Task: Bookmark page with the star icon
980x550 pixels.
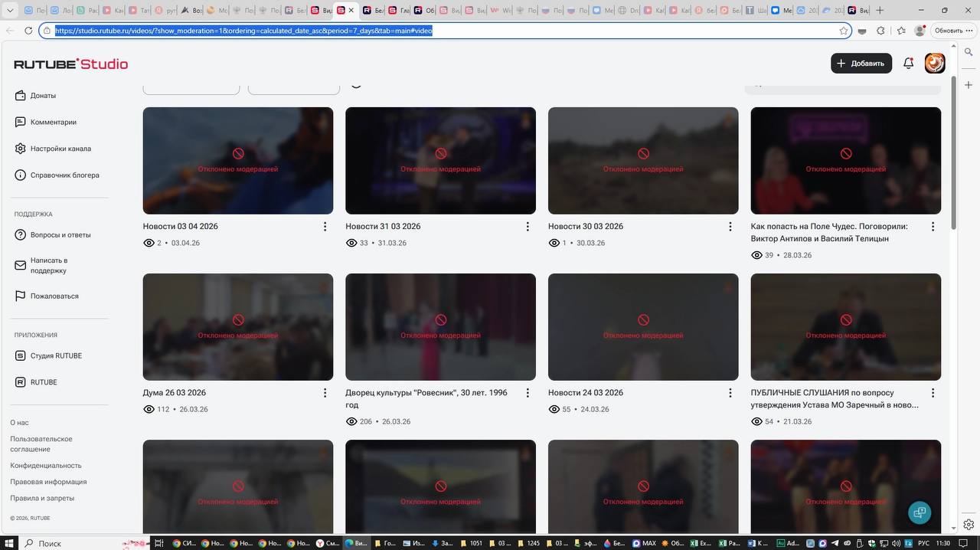Action: pyautogui.click(x=844, y=31)
